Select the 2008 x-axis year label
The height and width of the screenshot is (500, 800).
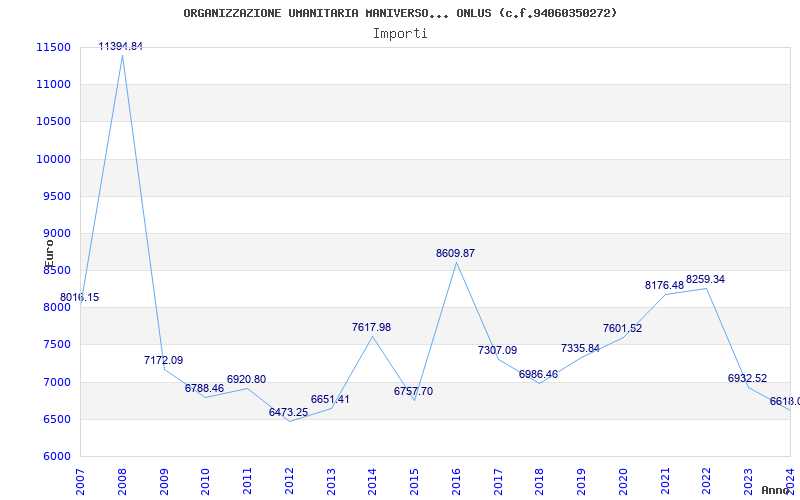point(122,481)
